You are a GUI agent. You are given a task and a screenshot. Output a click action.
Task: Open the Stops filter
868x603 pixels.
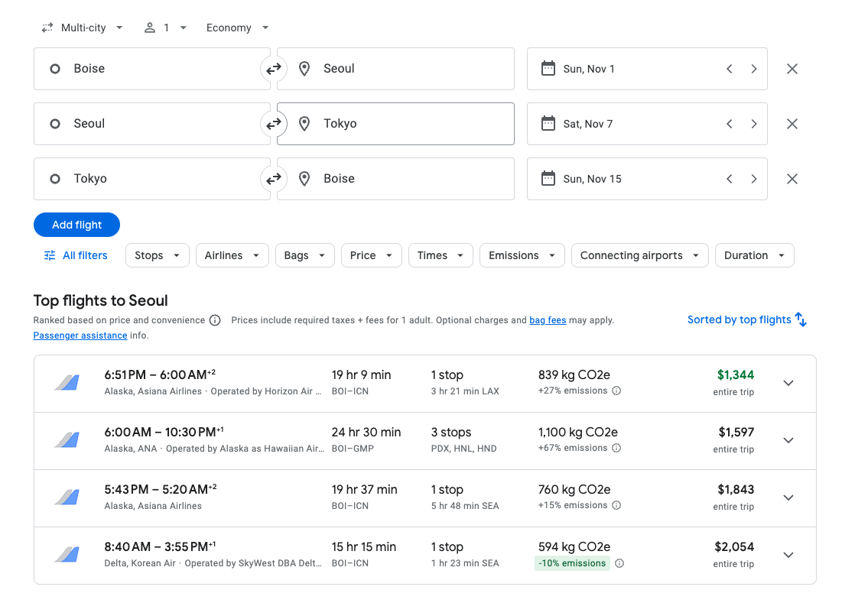(158, 255)
